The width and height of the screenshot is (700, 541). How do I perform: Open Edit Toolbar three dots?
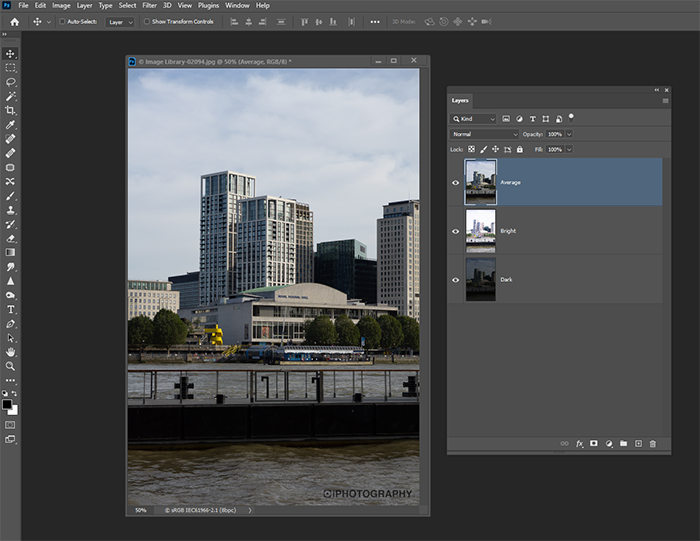click(x=10, y=380)
